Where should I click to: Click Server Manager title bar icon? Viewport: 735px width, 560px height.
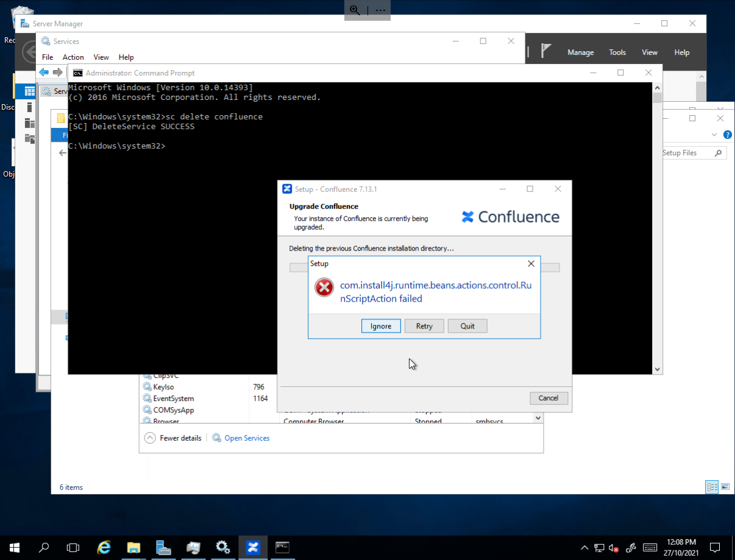(24, 24)
